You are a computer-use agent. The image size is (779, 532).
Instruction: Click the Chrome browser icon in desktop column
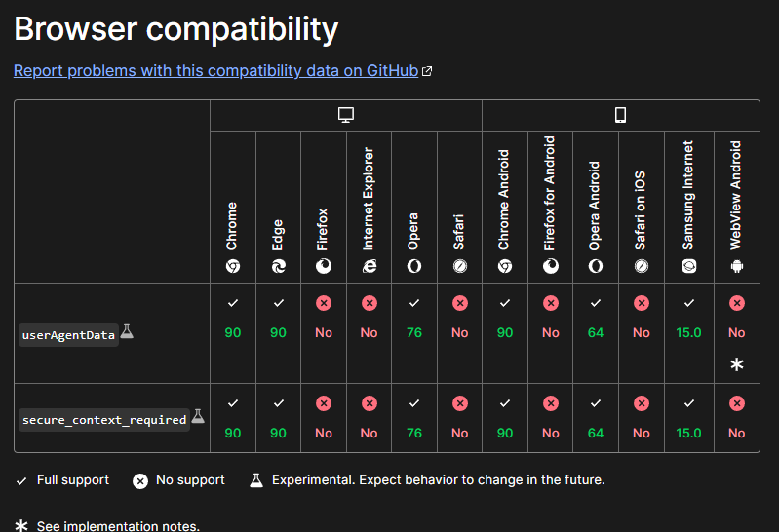[x=233, y=266]
